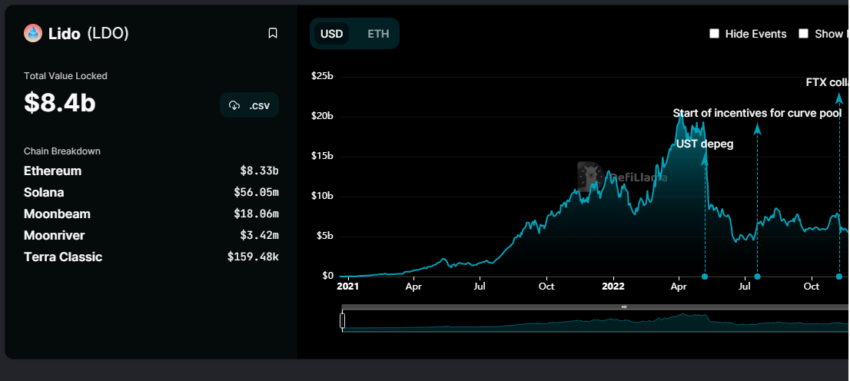Switch chart denomination to ETH
850x381 pixels.
pyautogui.click(x=378, y=34)
